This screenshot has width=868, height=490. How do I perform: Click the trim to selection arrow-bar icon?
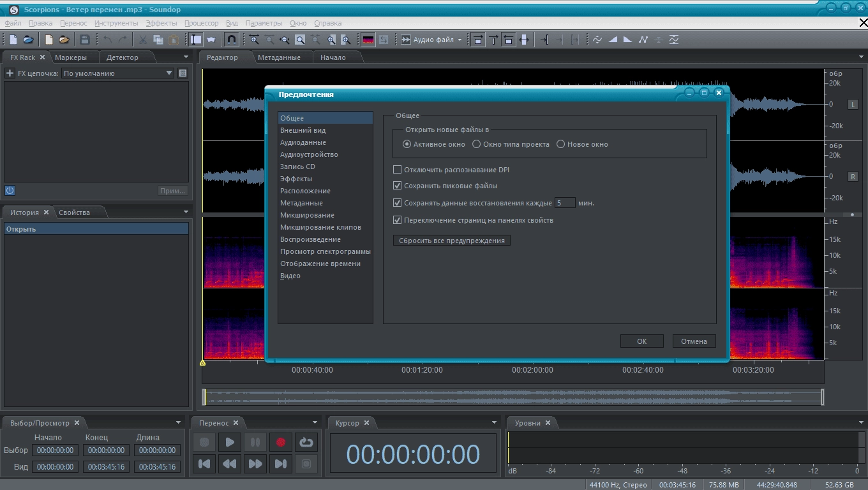point(544,40)
